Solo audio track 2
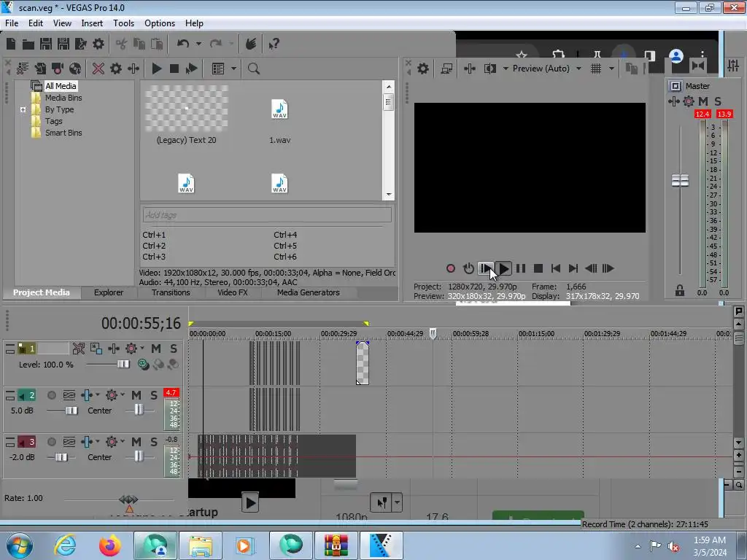747x560 pixels. pos(153,395)
